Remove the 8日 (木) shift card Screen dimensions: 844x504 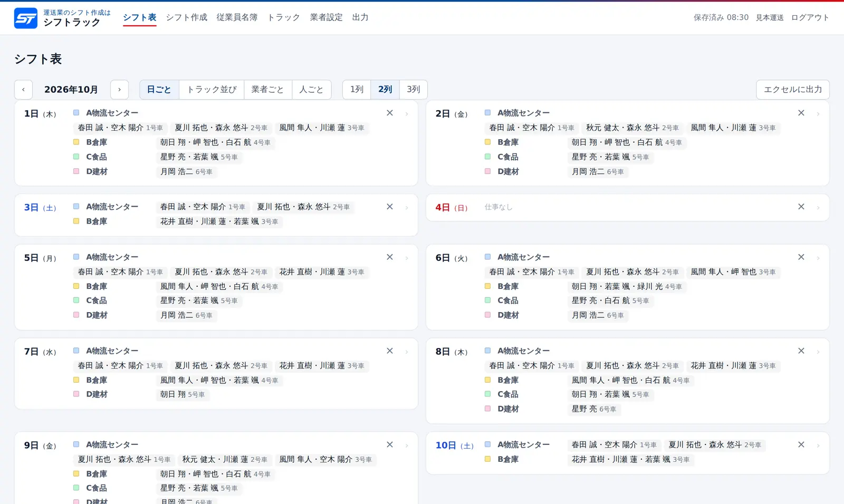tap(801, 351)
